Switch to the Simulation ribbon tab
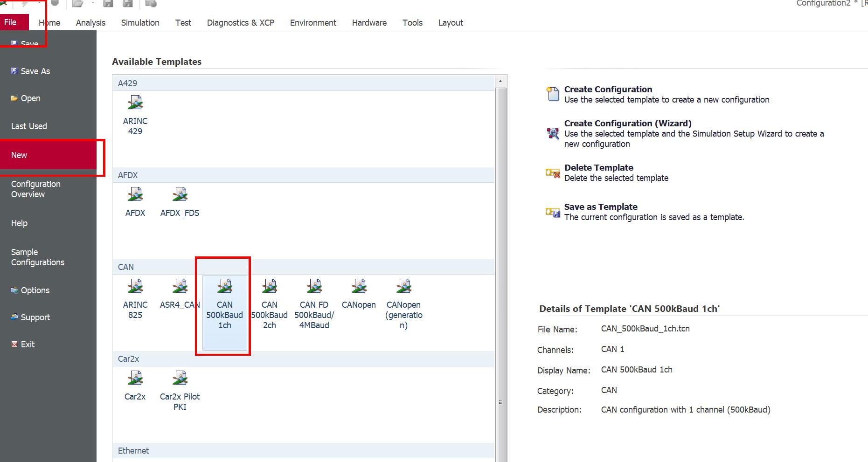The image size is (868, 462). pos(140,23)
